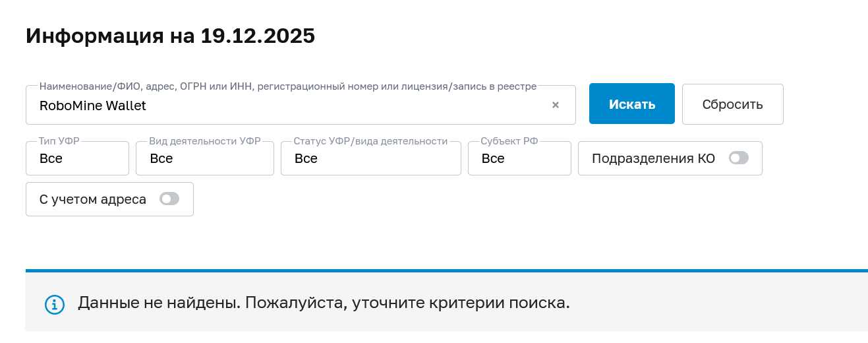Click the С учетом адреса label text

click(x=93, y=199)
